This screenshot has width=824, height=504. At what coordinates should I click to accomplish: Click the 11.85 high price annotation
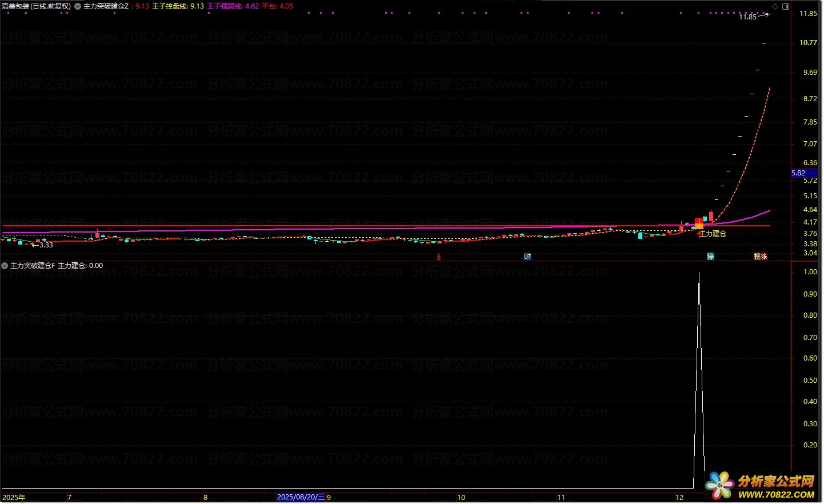pos(747,17)
